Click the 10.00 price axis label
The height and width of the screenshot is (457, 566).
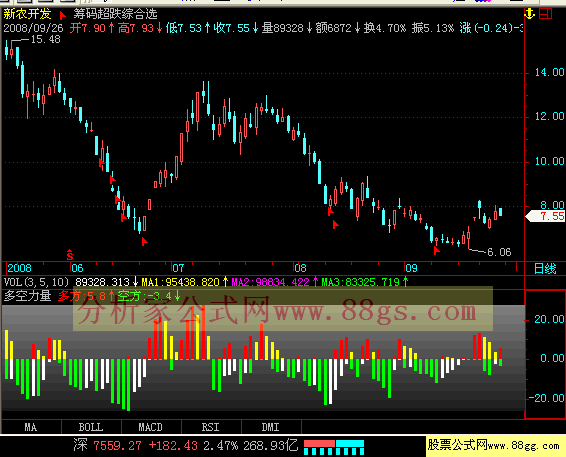point(549,161)
